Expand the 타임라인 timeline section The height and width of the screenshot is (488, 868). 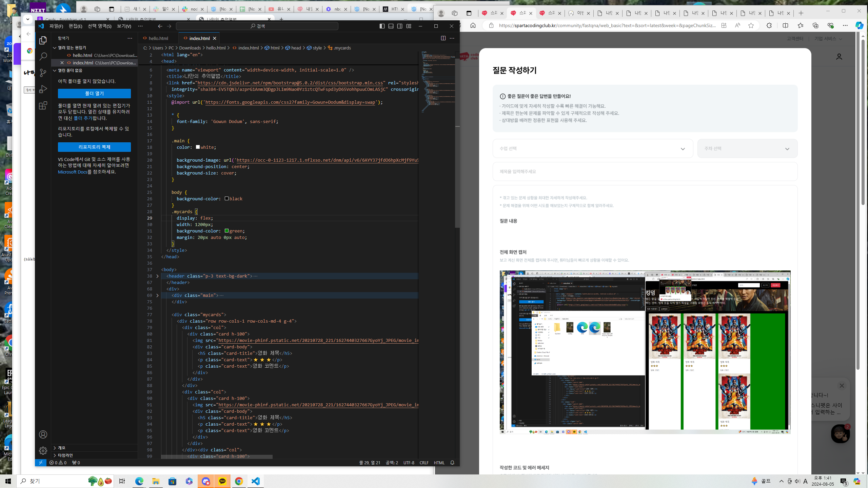65,455
